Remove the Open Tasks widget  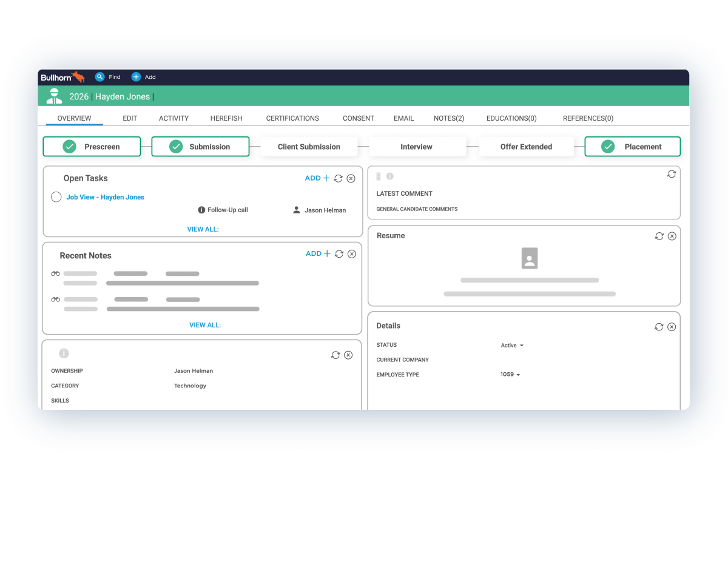[x=352, y=178]
